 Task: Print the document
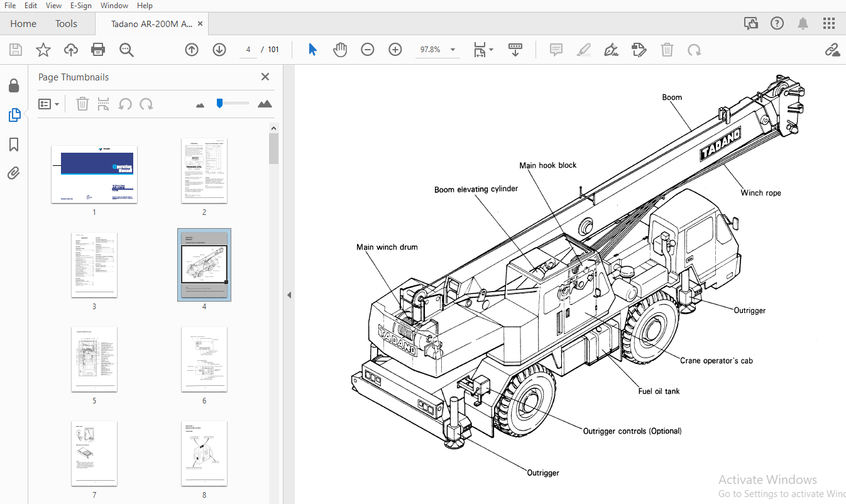98,50
